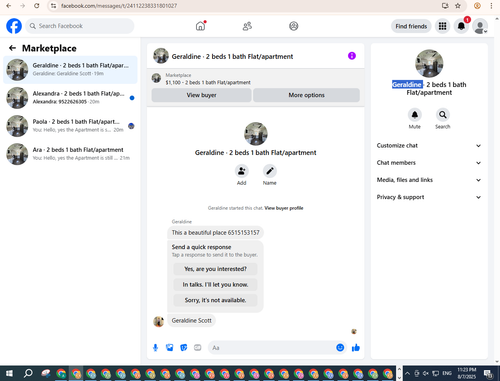
Task: Open the Paola conversation in list
Action: 70,126
